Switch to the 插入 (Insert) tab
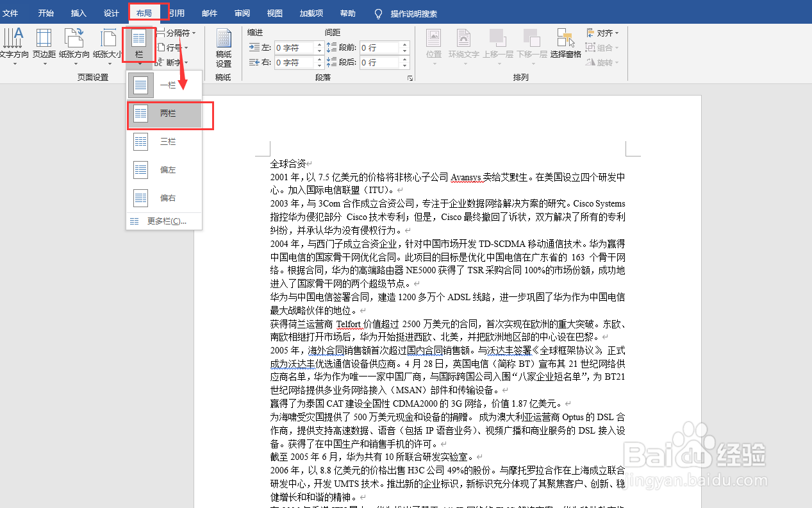812x508 pixels. click(x=79, y=13)
